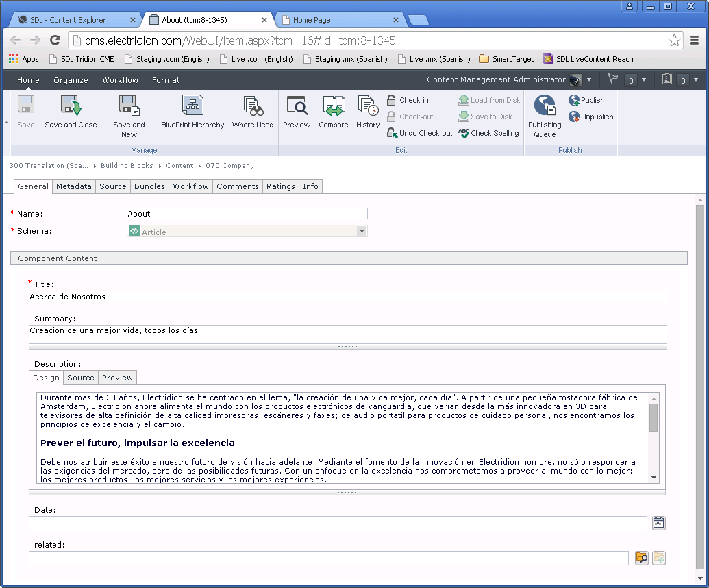Click Undo Check-out button
The width and height of the screenshot is (709, 588).
(419, 133)
